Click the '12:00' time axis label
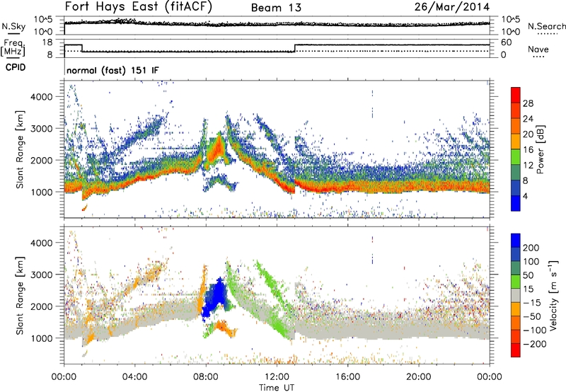This screenshot has width=566, height=392. point(277,377)
